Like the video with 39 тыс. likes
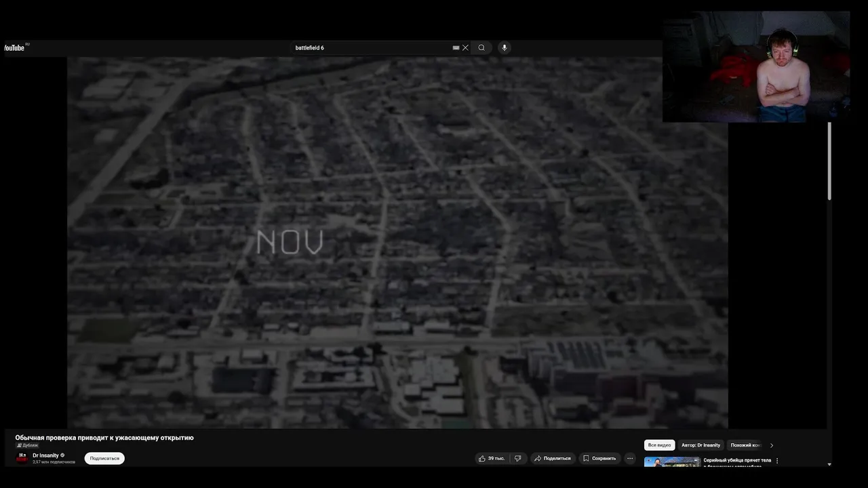Image resolution: width=868 pixels, height=488 pixels. [x=492, y=458]
